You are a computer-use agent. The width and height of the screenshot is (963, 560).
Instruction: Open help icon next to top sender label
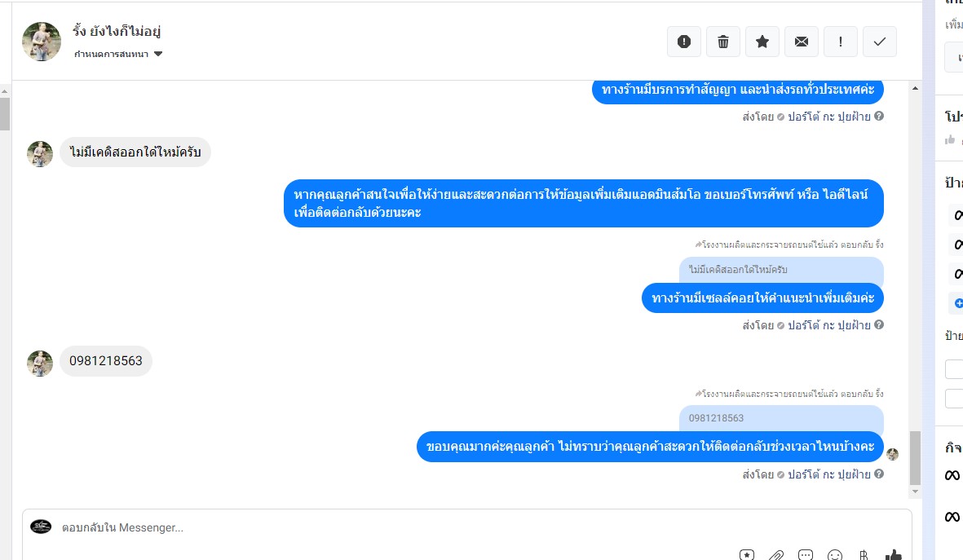(879, 116)
